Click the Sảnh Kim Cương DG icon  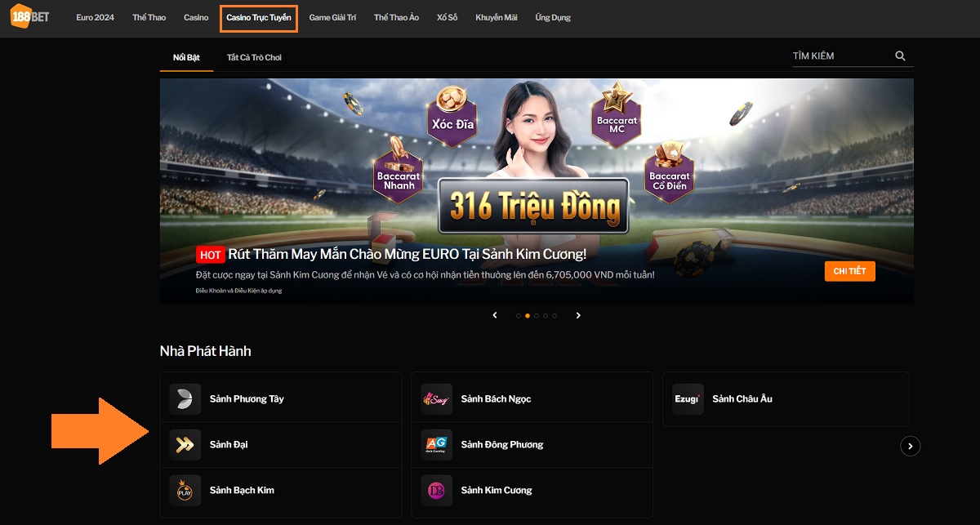click(436, 491)
